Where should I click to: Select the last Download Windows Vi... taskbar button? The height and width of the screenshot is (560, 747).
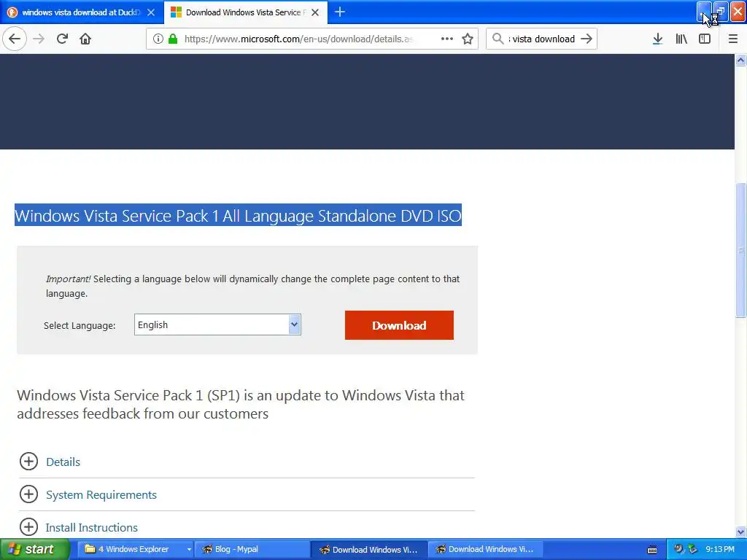pos(485,549)
